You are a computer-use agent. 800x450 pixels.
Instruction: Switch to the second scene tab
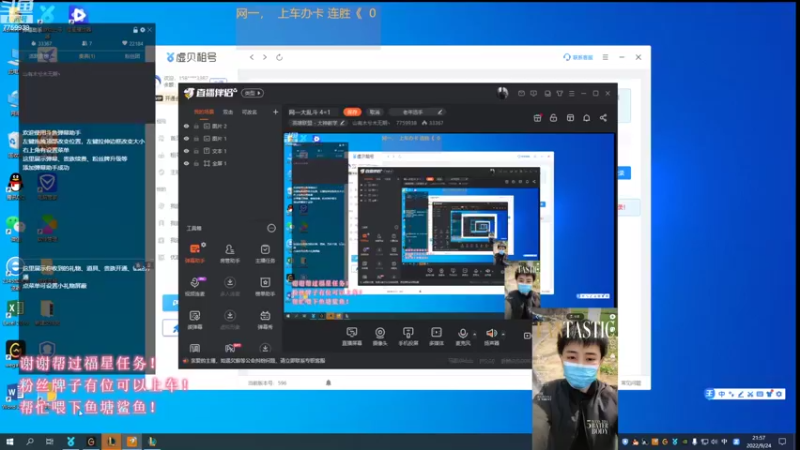click(228, 112)
